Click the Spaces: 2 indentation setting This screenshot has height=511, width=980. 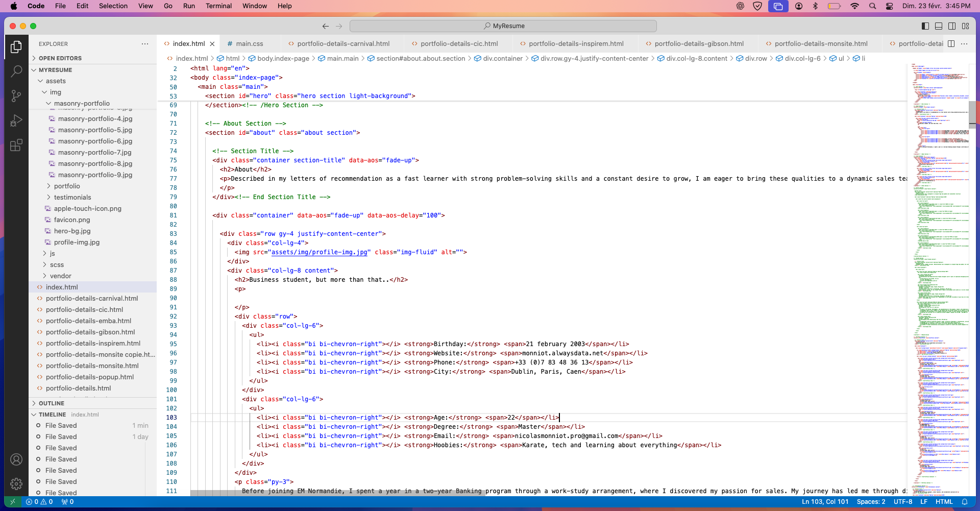[871, 502]
